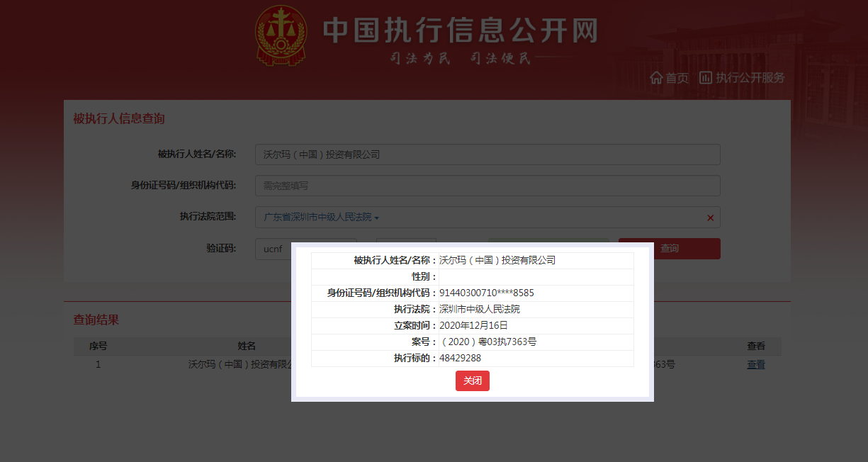Select ID code 91440300710****8585 in popup
Viewport: 868px width, 462px height.
tap(487, 293)
